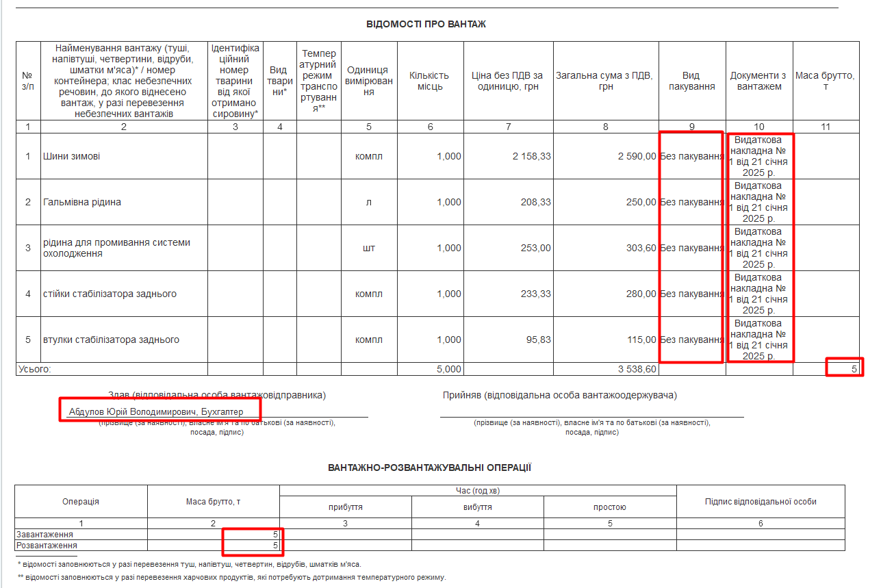This screenshot has width=894, height=588.
Task: Click the signature line under Прийняв
Action: coord(591,416)
